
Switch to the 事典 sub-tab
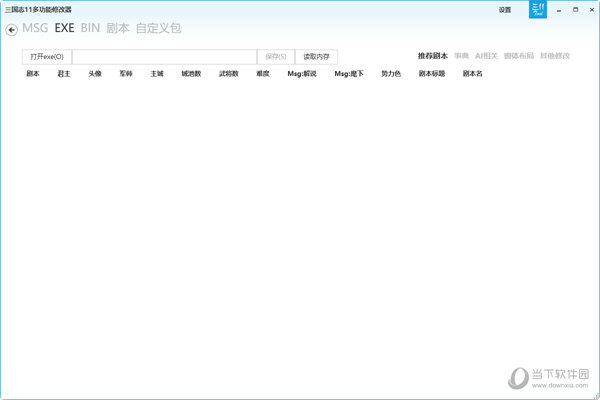461,56
